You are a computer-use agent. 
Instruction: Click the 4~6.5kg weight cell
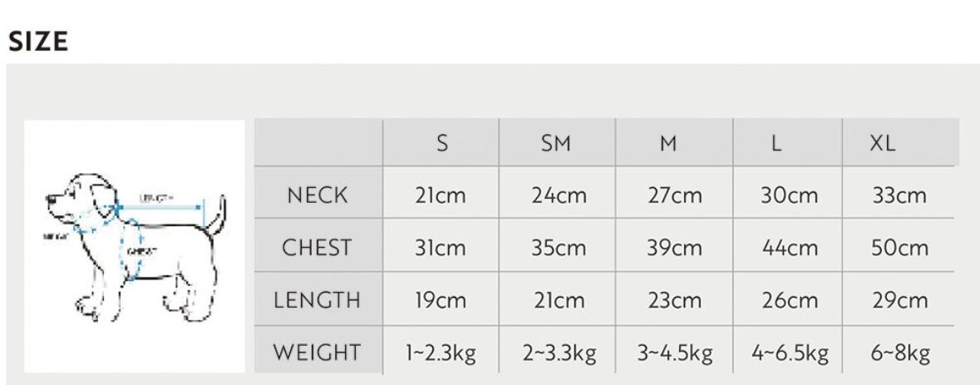click(790, 353)
